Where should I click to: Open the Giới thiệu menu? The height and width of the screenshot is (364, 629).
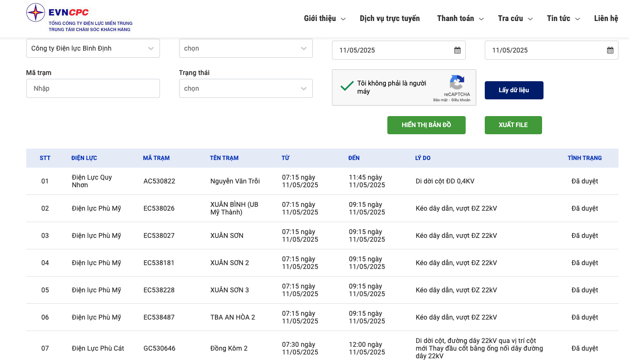point(326,19)
